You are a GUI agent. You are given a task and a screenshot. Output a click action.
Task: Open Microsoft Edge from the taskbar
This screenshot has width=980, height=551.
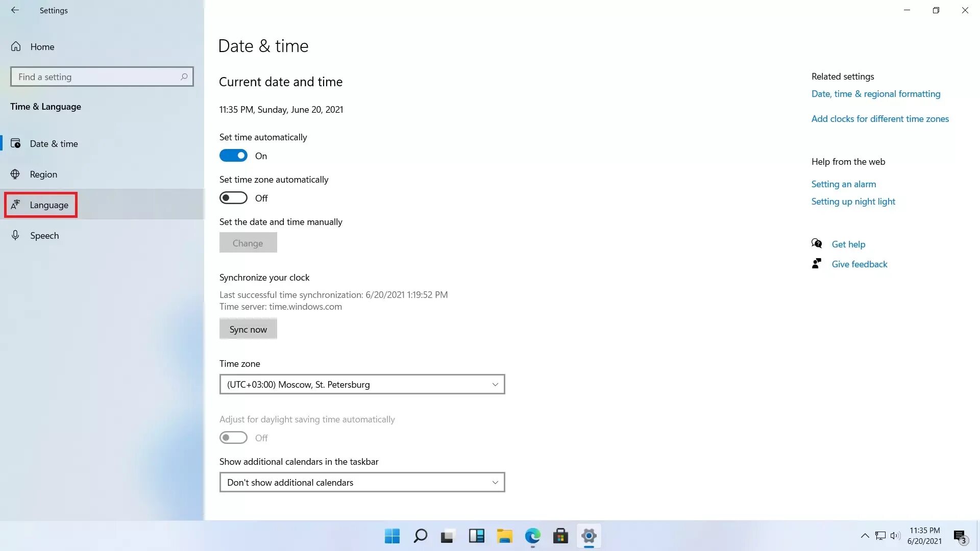(532, 536)
